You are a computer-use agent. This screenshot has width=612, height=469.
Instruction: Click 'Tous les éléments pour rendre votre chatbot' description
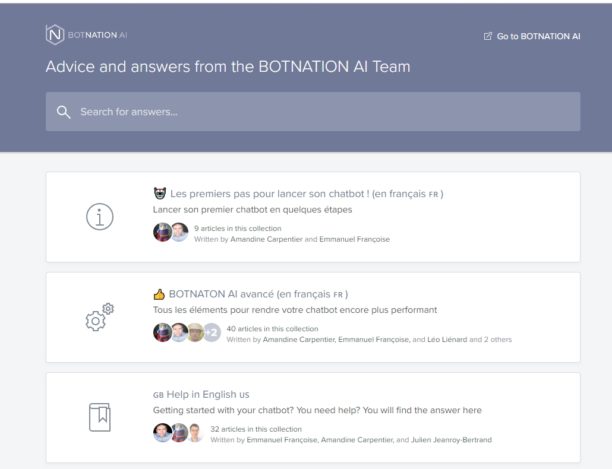tap(295, 310)
